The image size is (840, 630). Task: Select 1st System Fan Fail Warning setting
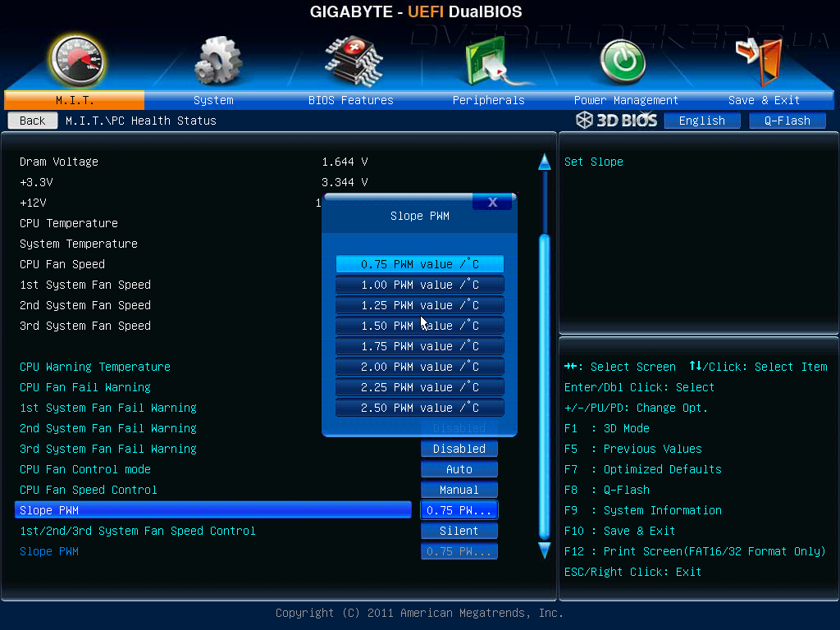(x=108, y=408)
